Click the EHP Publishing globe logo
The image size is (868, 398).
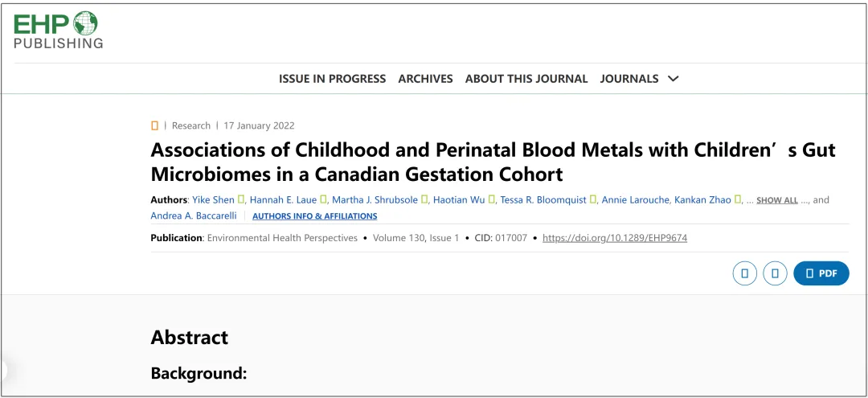coord(58,31)
